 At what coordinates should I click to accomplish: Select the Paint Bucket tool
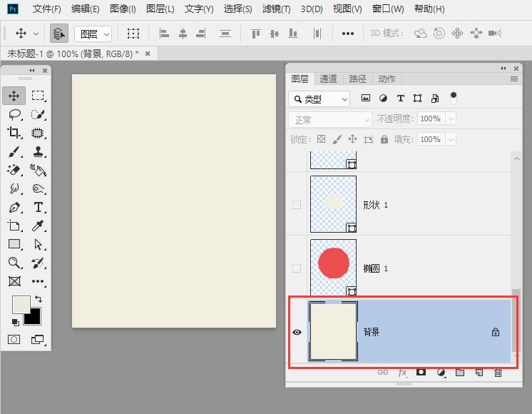(38, 170)
